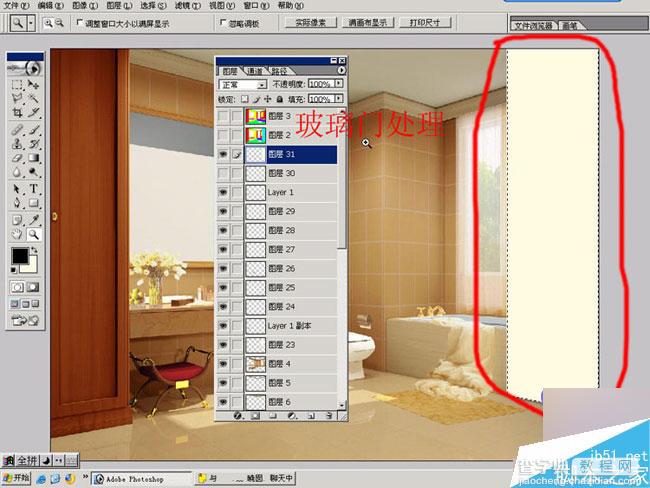This screenshot has height=488, width=650.
Task: Open tool preset picker dropdown arrow
Action: (x=31, y=23)
